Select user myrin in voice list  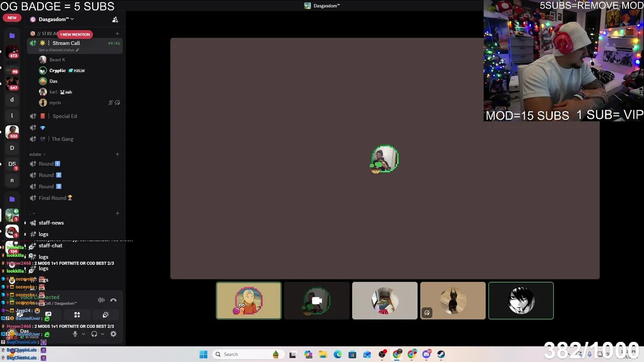point(75,103)
